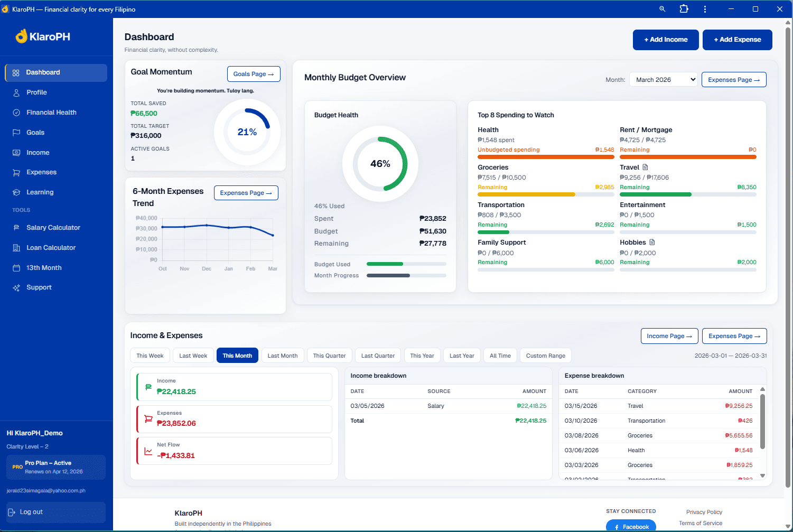Navigate to Financial Health section

(x=51, y=112)
